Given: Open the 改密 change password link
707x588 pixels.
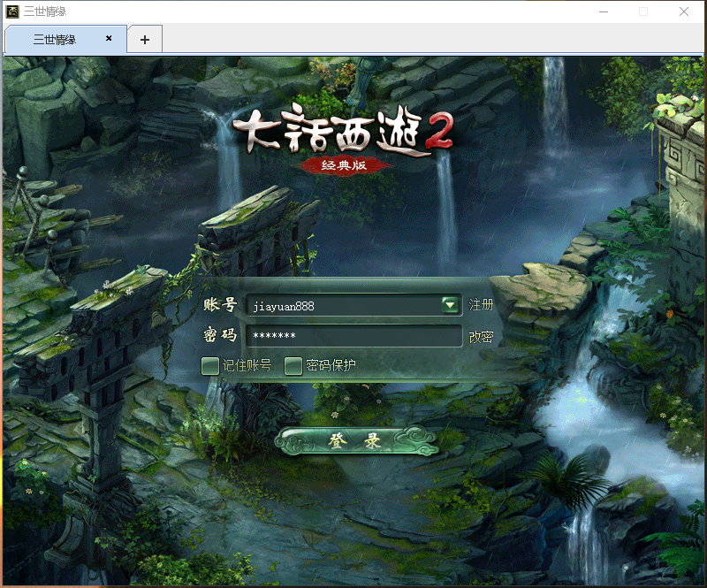Looking at the screenshot, I should coord(481,337).
